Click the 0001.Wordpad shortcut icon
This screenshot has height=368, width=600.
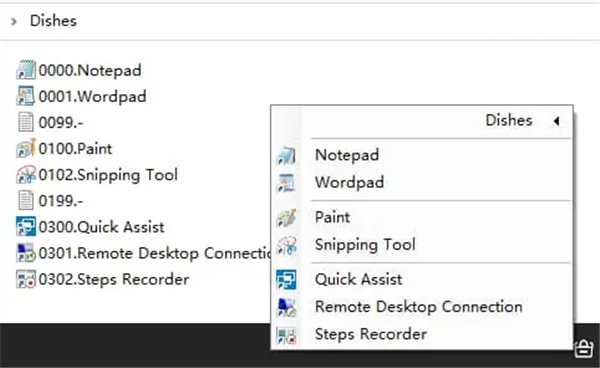click(x=26, y=96)
